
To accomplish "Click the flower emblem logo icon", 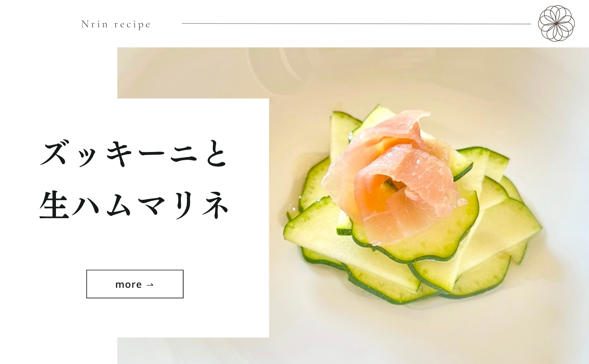I will point(556,23).
